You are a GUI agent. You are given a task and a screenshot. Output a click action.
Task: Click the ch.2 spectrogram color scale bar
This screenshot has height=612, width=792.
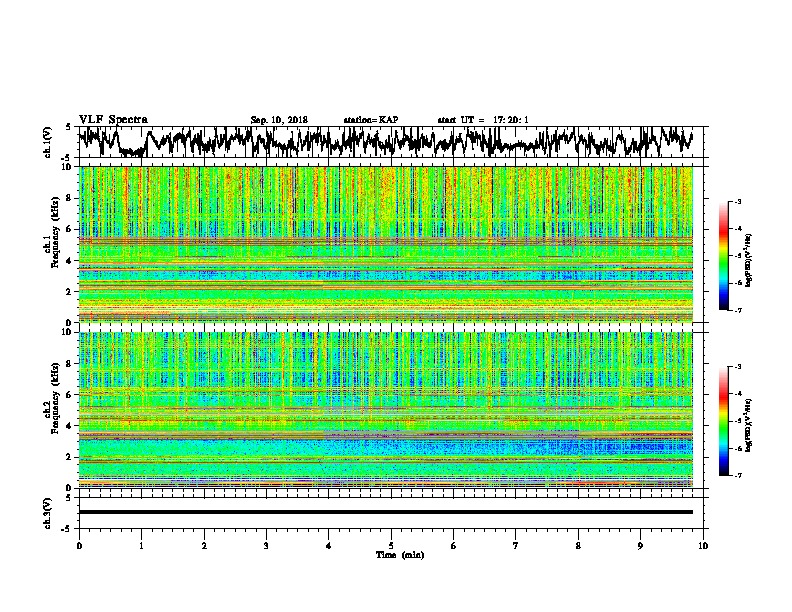pyautogui.click(x=723, y=421)
